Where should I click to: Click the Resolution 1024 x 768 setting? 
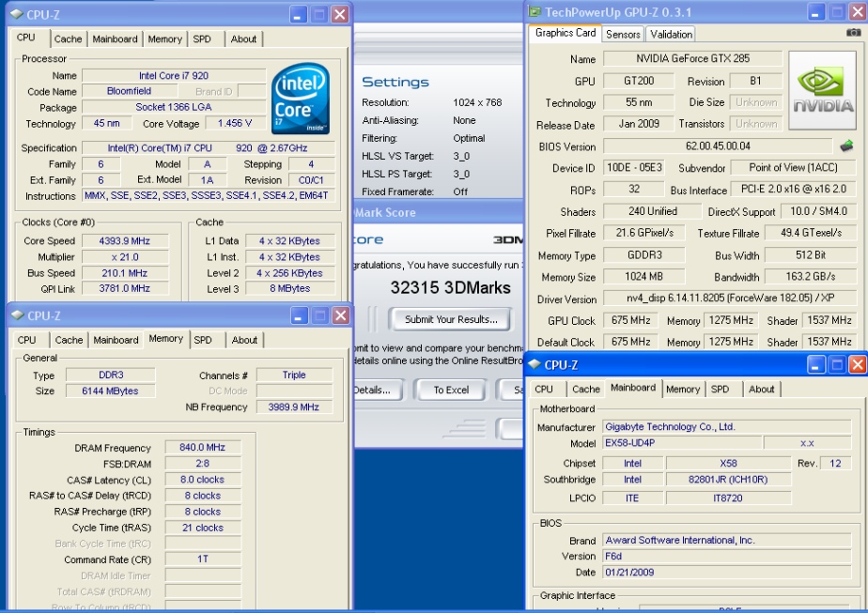(477, 102)
